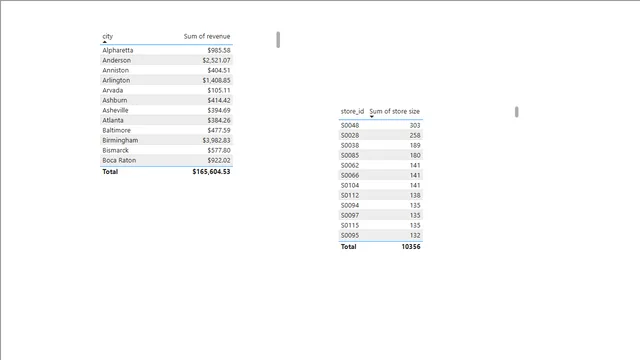Click the $394.69 revenue value

point(219,110)
